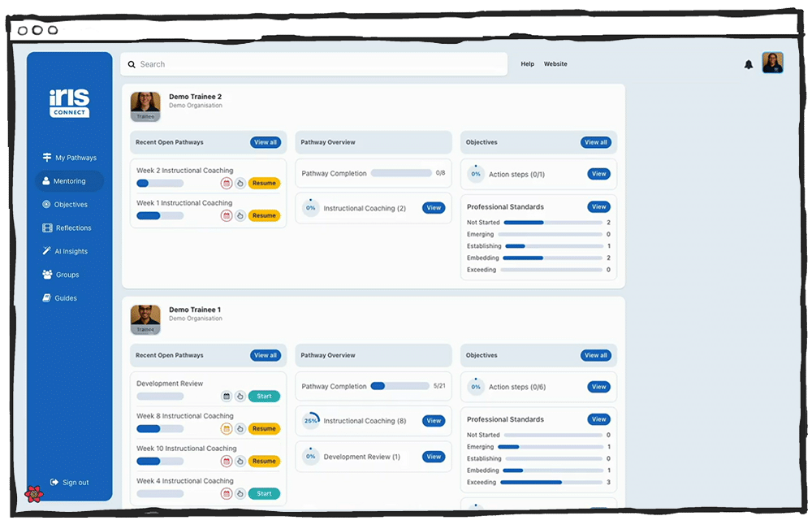Click the search magnifier icon
The width and height of the screenshot is (812, 529).
coord(132,64)
